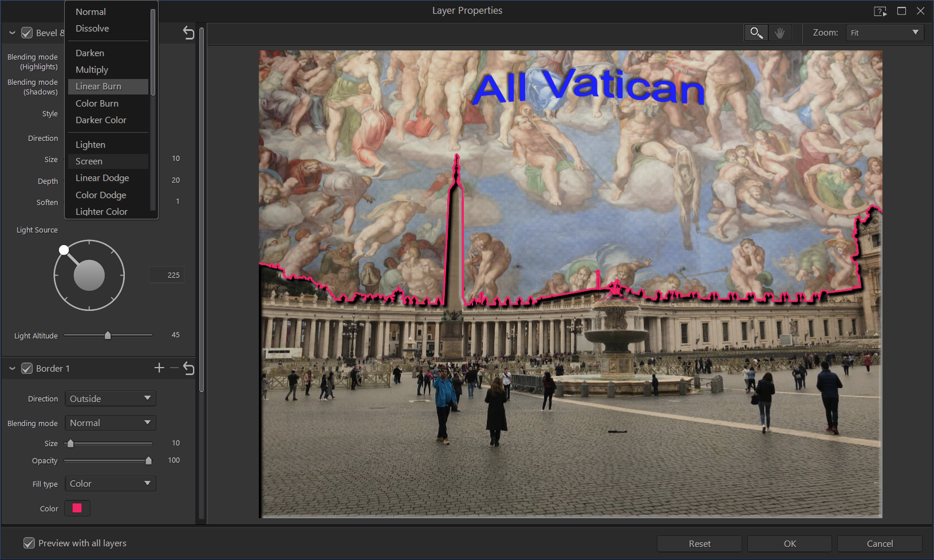Click the Light Source dial handle
This screenshot has width=934, height=560.
pyautogui.click(x=64, y=250)
